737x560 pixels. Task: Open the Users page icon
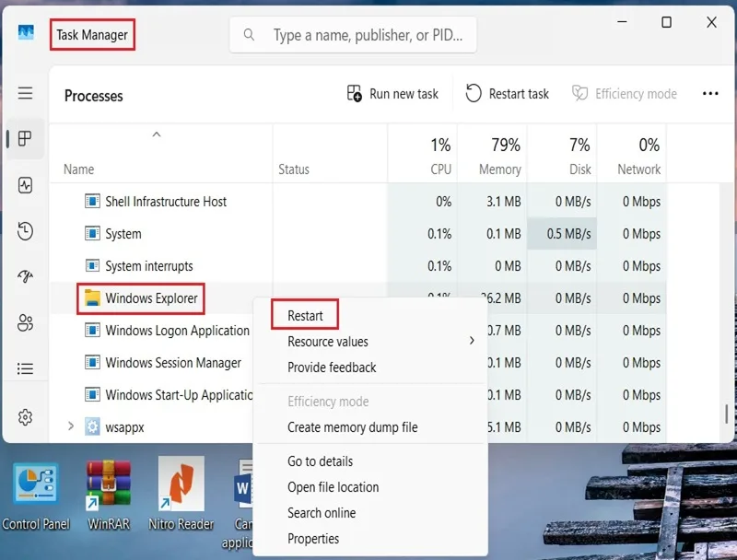pyautogui.click(x=26, y=322)
